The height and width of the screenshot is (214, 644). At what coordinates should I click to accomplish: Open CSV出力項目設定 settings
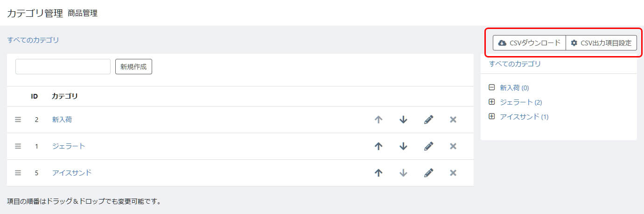pos(601,43)
